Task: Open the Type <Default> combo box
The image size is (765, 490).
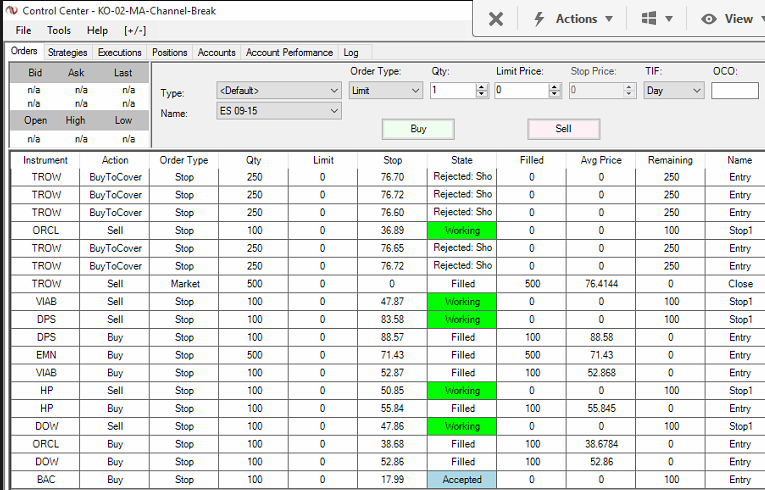Action: 279,90
